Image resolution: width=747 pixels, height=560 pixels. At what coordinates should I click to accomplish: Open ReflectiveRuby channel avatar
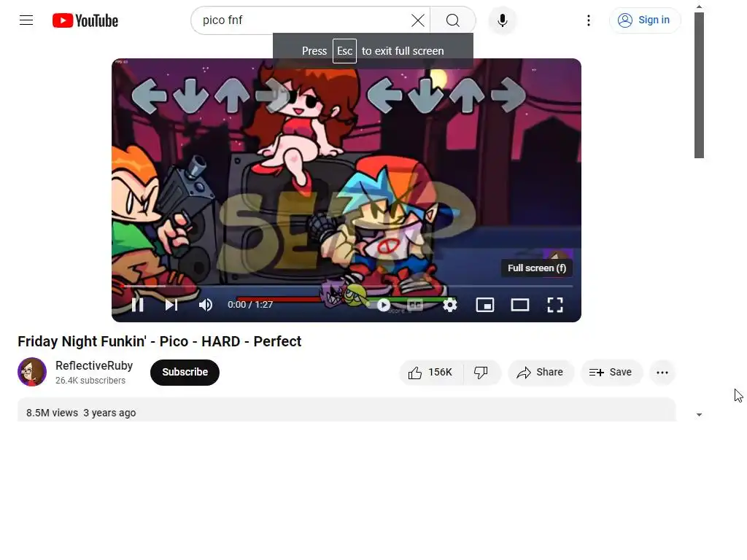click(x=32, y=372)
